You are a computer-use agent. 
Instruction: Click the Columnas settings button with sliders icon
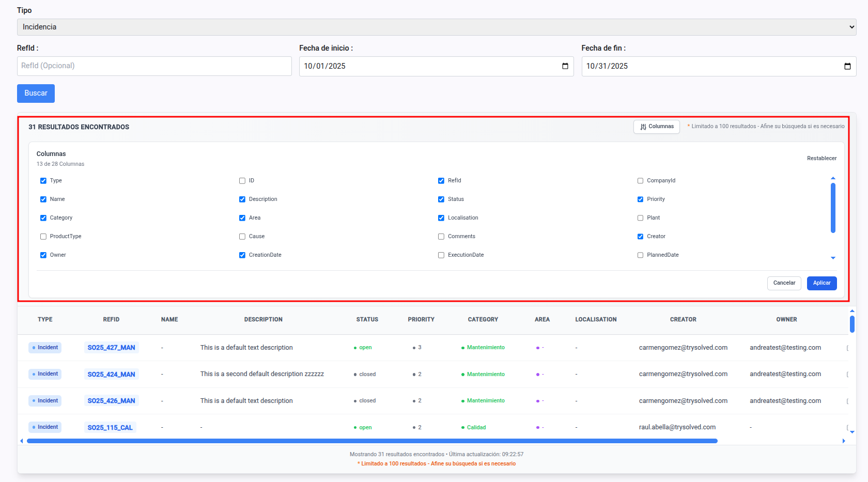click(x=657, y=127)
